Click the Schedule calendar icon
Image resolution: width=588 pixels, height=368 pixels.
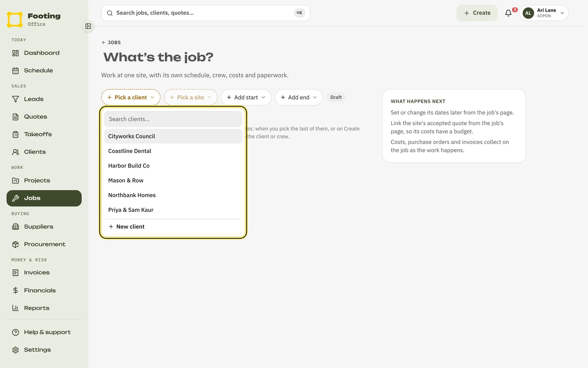click(15, 71)
